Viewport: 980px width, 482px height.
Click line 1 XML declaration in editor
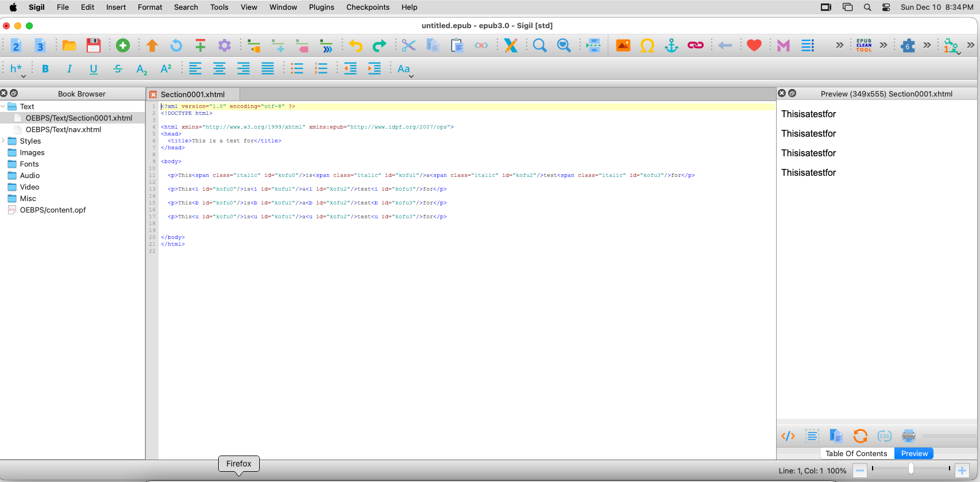[x=228, y=106]
